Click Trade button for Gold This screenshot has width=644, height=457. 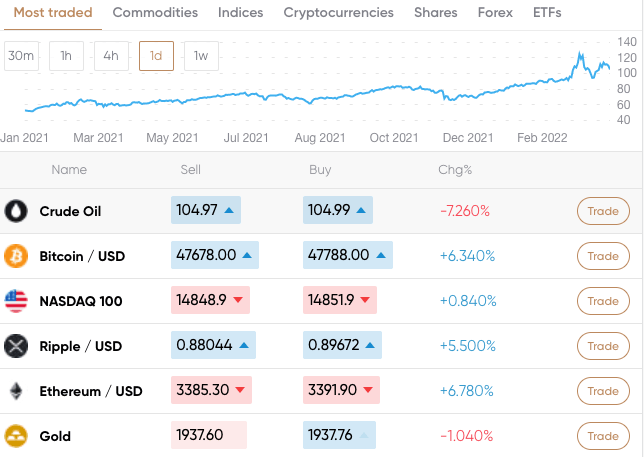point(603,436)
